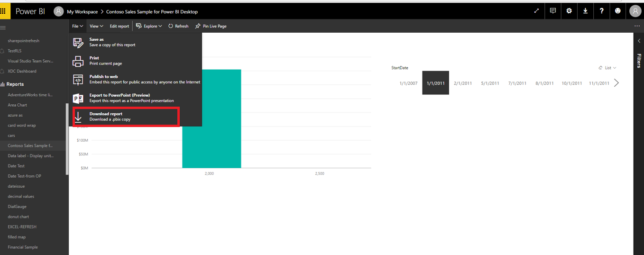Viewport: 644px width, 255px height.
Task: Click the eraser icon next to List
Action: [x=601, y=68]
